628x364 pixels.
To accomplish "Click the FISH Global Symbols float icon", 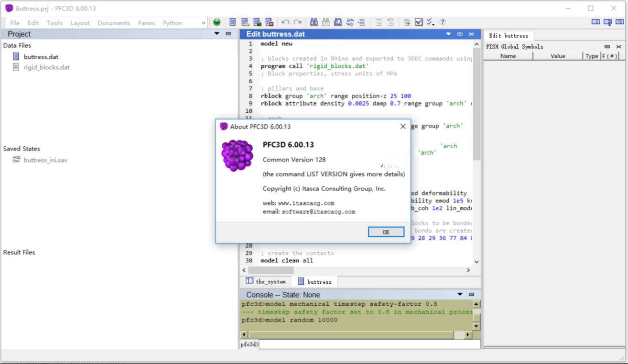I will (607, 47).
